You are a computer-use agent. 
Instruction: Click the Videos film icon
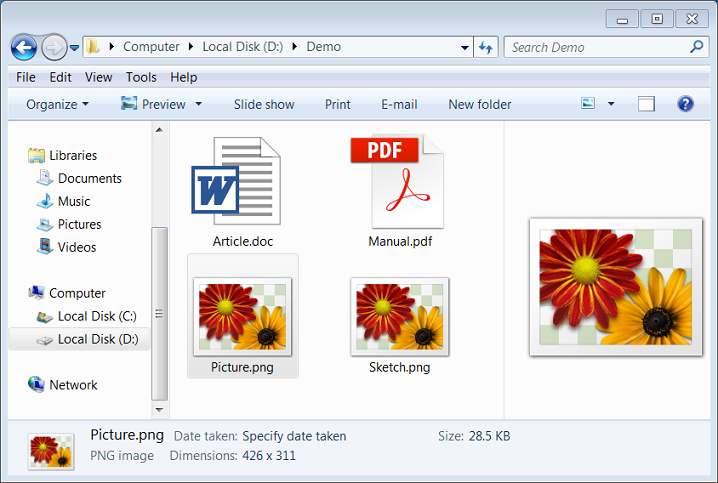coord(45,246)
